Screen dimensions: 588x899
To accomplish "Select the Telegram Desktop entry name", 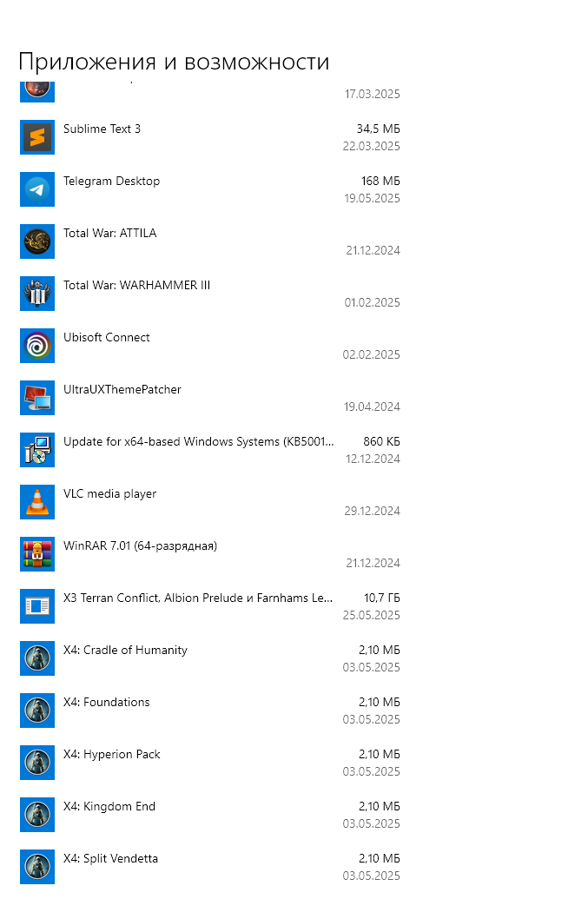I will 112,182.
